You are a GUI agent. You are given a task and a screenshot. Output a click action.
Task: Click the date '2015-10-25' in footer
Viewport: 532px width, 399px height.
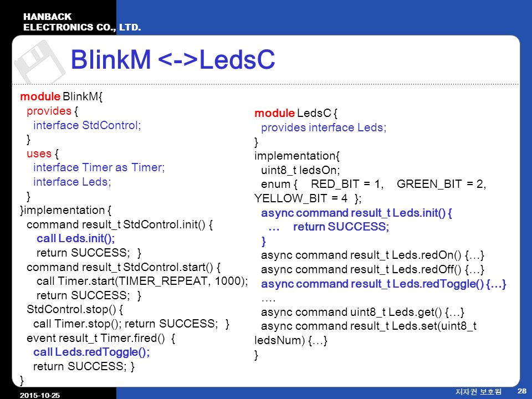coord(40,395)
